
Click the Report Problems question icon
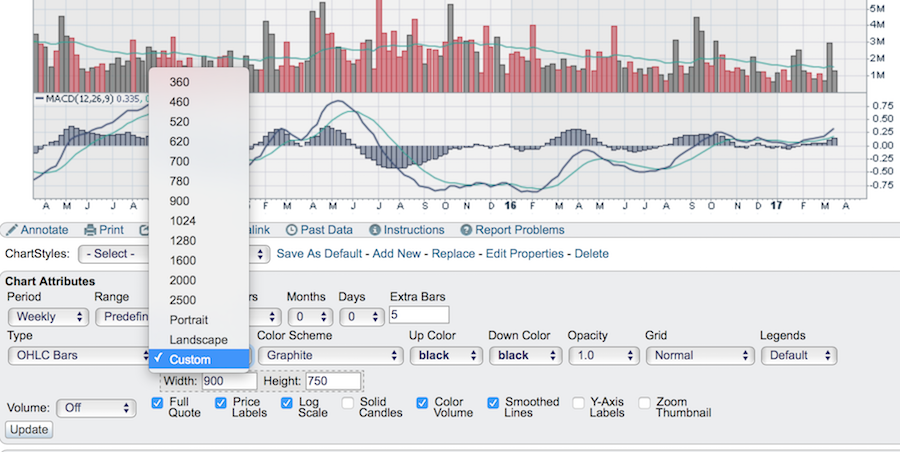coord(465,230)
